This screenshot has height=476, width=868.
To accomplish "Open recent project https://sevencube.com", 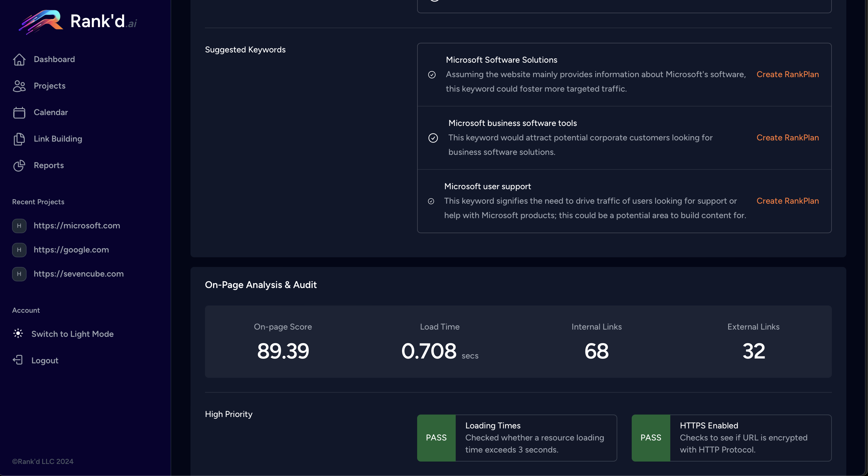I will (78, 274).
